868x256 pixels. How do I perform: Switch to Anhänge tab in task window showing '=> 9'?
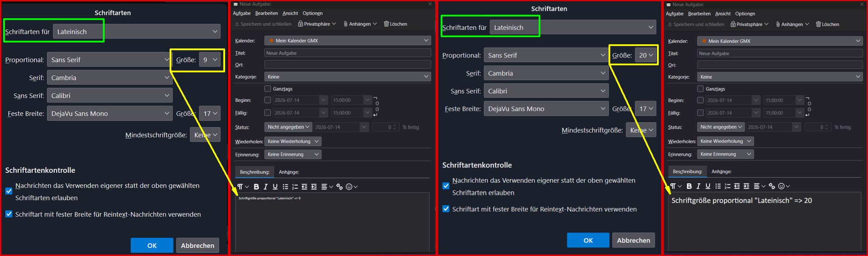click(x=289, y=172)
